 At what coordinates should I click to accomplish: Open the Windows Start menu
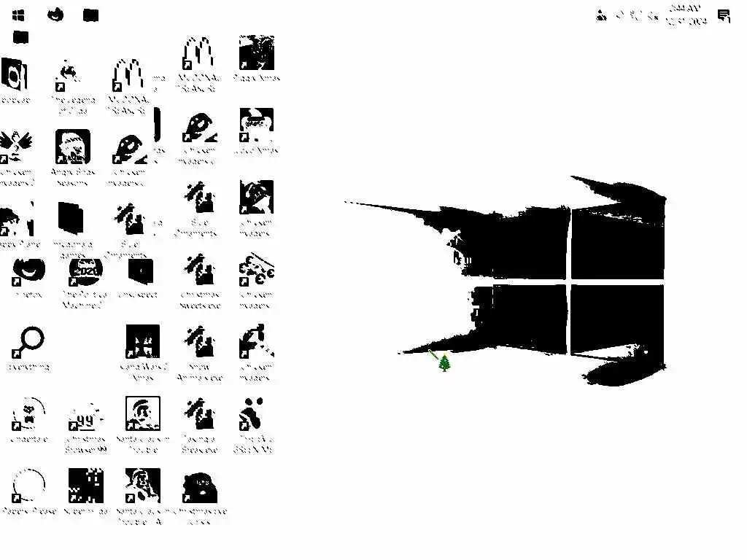point(18,16)
